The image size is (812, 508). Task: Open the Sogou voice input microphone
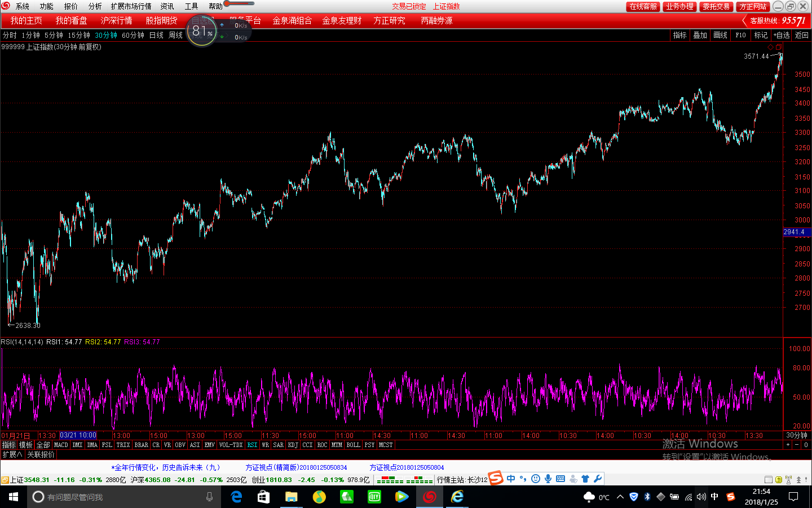coord(548,479)
